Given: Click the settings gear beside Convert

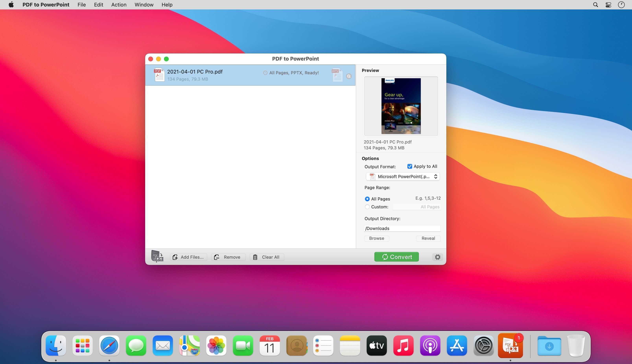Looking at the screenshot, I should point(437,257).
